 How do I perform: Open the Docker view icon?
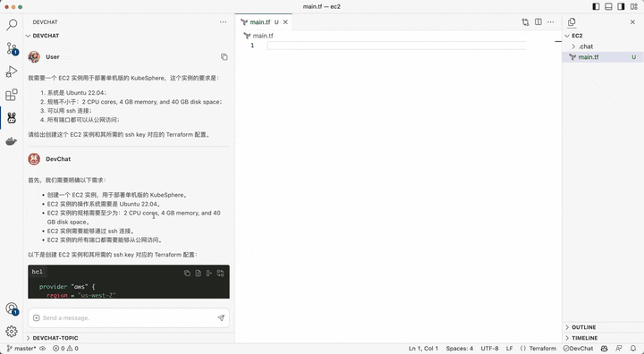12,141
